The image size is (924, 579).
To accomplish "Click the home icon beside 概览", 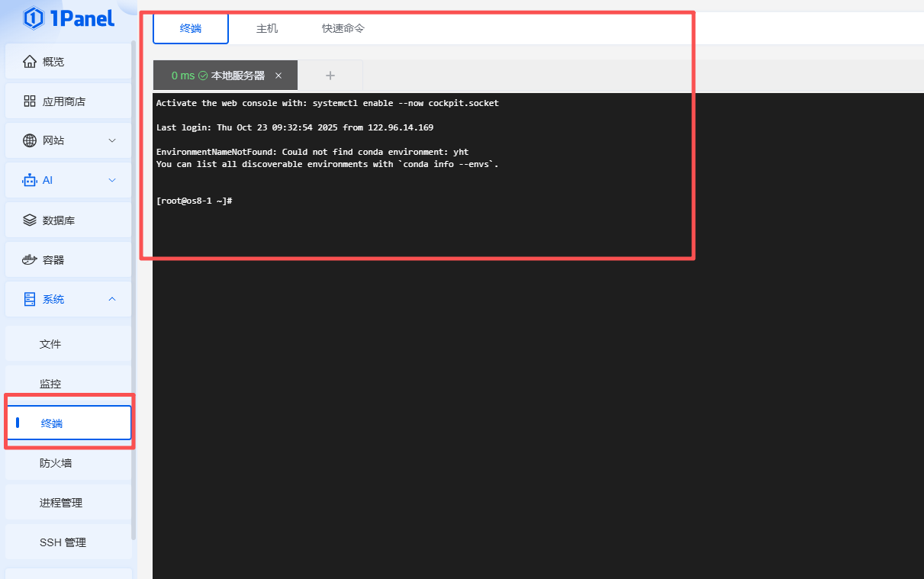I will click(30, 62).
